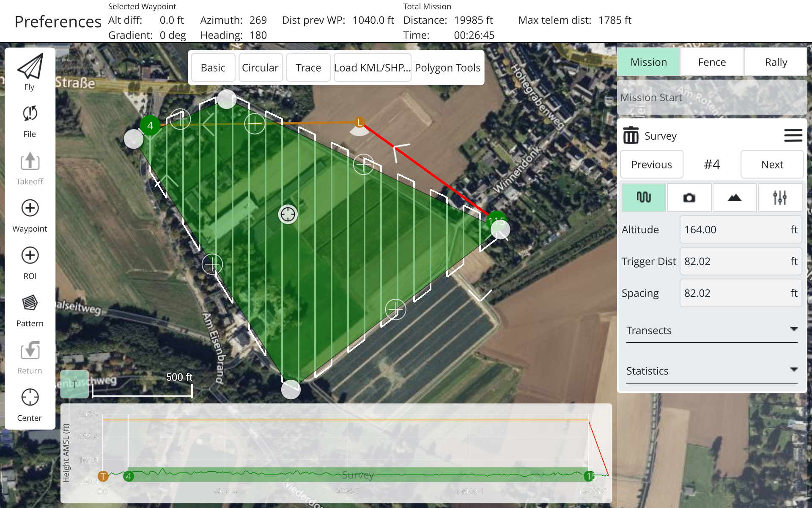Switch to the Fence tab
The height and width of the screenshot is (508, 812).
click(x=712, y=62)
